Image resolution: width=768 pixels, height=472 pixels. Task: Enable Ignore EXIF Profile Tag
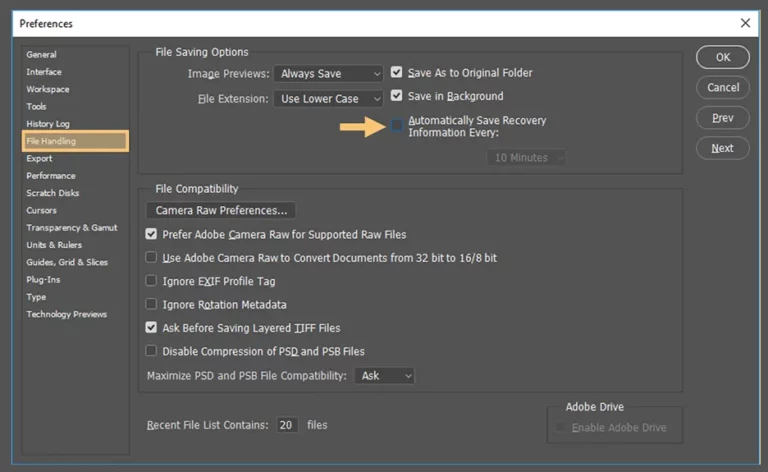tap(151, 281)
